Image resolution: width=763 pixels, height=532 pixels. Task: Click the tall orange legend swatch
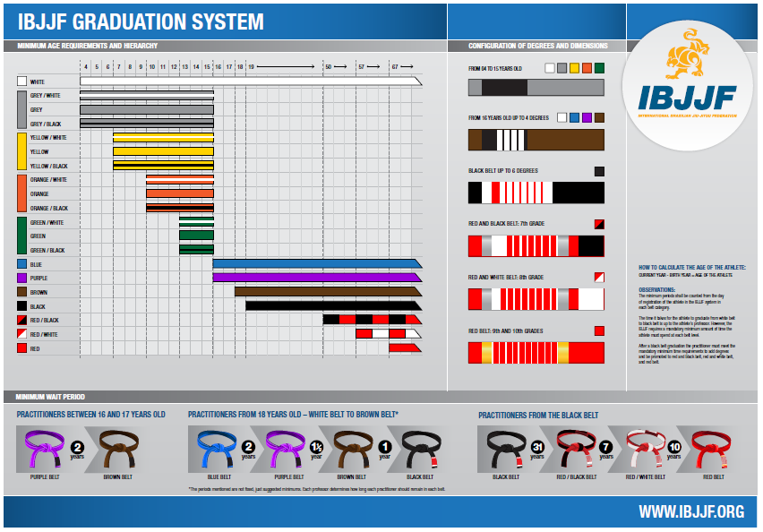click(x=21, y=193)
